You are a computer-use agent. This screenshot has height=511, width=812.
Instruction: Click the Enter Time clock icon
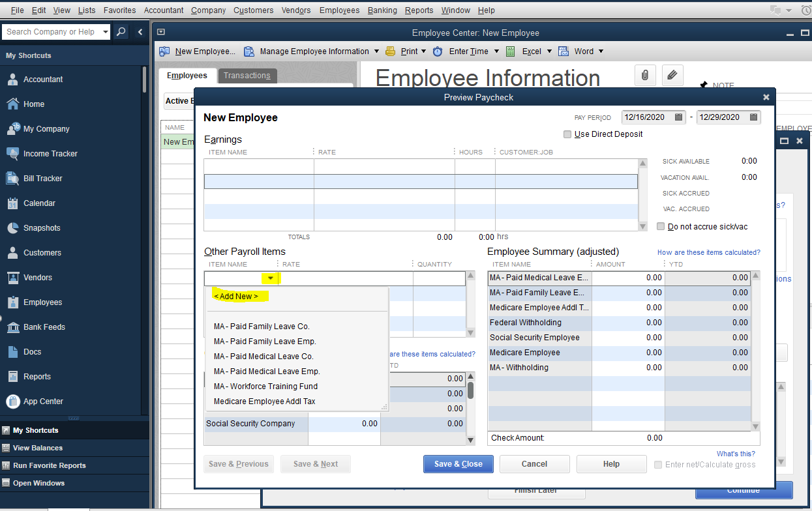point(438,51)
